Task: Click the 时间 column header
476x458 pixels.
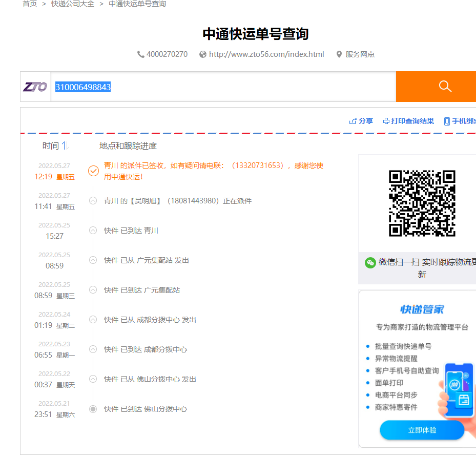Action: pyautogui.click(x=50, y=146)
